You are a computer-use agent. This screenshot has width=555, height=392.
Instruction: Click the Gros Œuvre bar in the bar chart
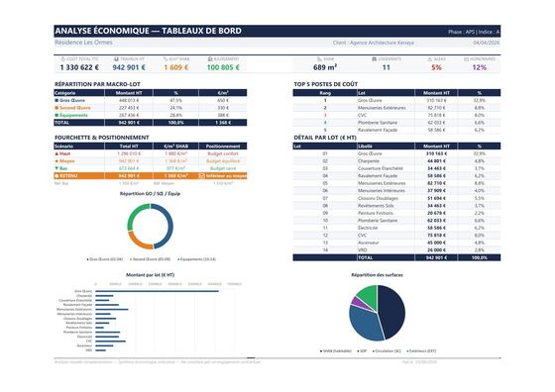157,291
